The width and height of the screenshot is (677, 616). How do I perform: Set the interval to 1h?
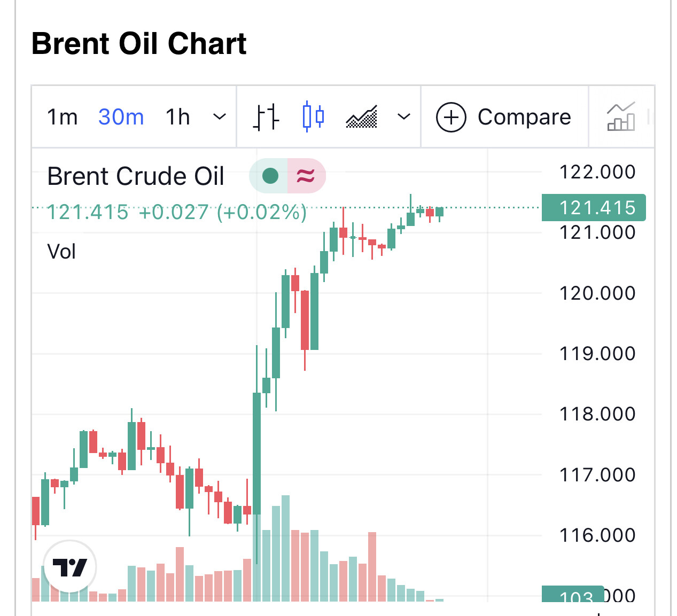click(x=177, y=117)
